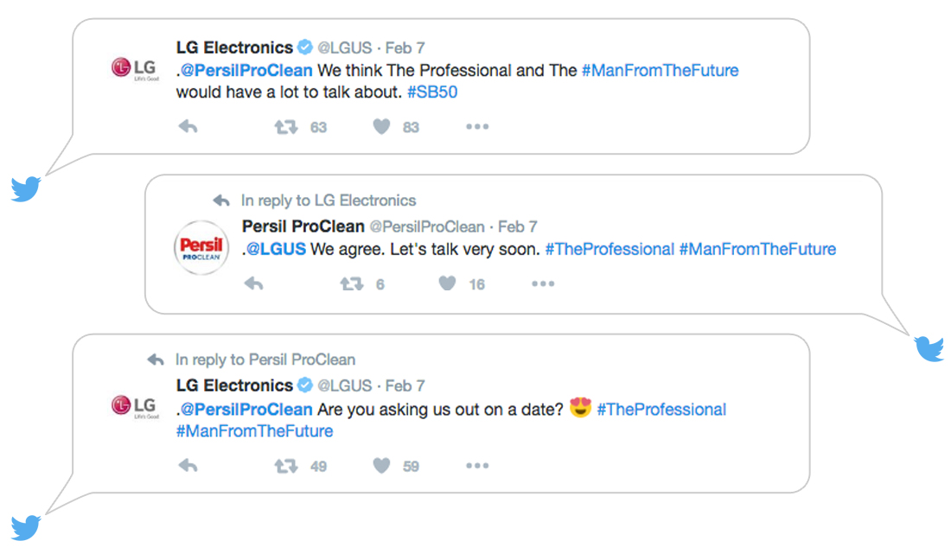Viewport: 951px width, 560px height.
Task: Open more options on last LG tweet
Action: point(477,466)
